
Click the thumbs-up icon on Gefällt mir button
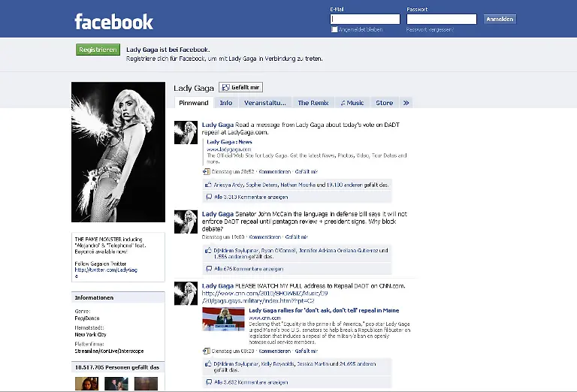pos(225,88)
